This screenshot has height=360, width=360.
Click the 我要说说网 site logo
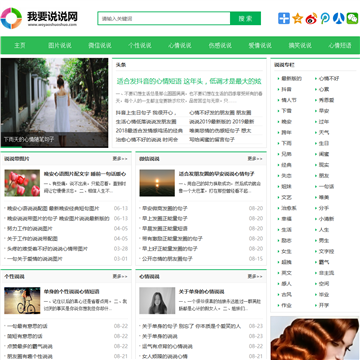[39, 18]
